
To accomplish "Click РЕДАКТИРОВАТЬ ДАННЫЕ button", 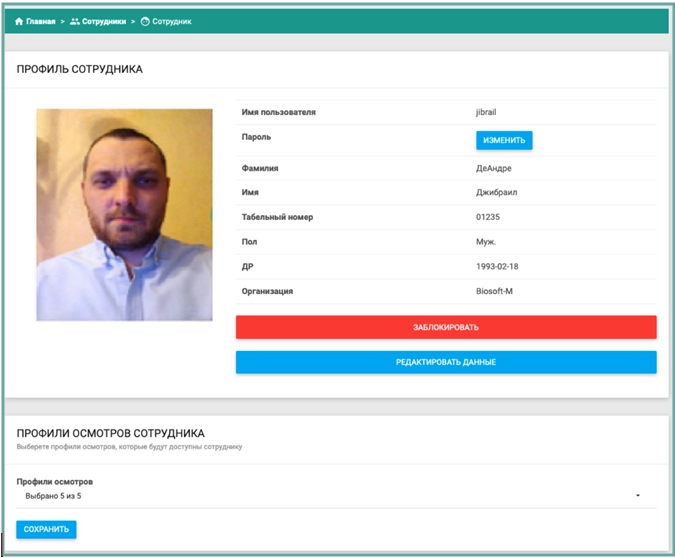I will (446, 362).
